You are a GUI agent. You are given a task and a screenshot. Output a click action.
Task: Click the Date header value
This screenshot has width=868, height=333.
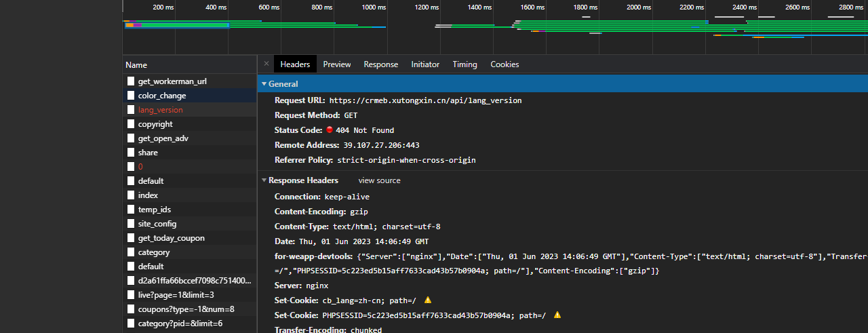click(363, 241)
